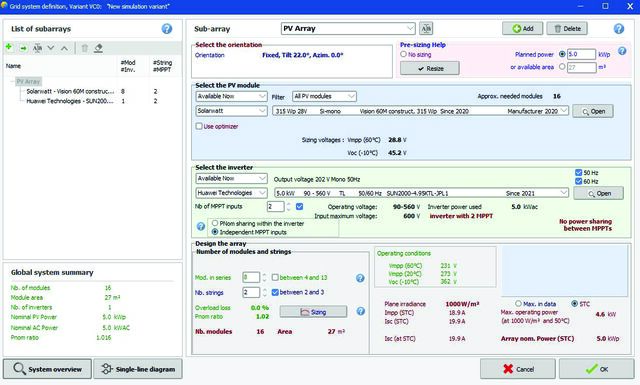Open inverter Available Now dropdown
640x385 pixels.
pyautogui.click(x=231, y=178)
